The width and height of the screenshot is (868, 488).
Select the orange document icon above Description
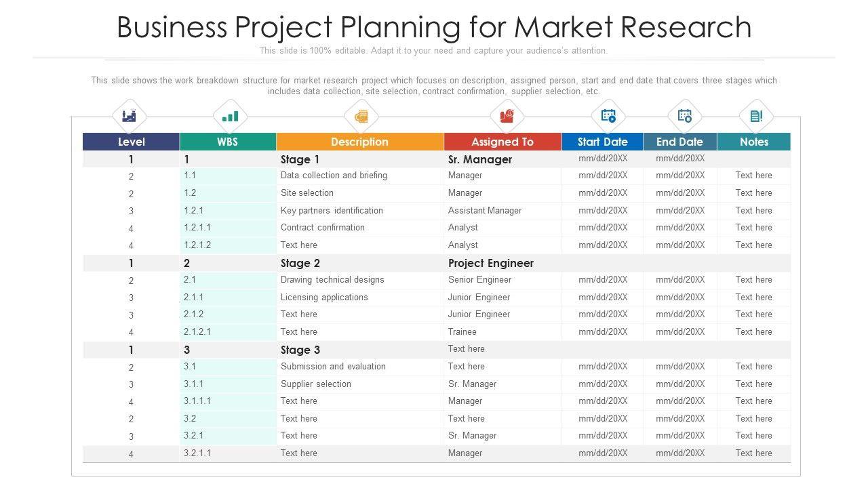pyautogui.click(x=361, y=117)
